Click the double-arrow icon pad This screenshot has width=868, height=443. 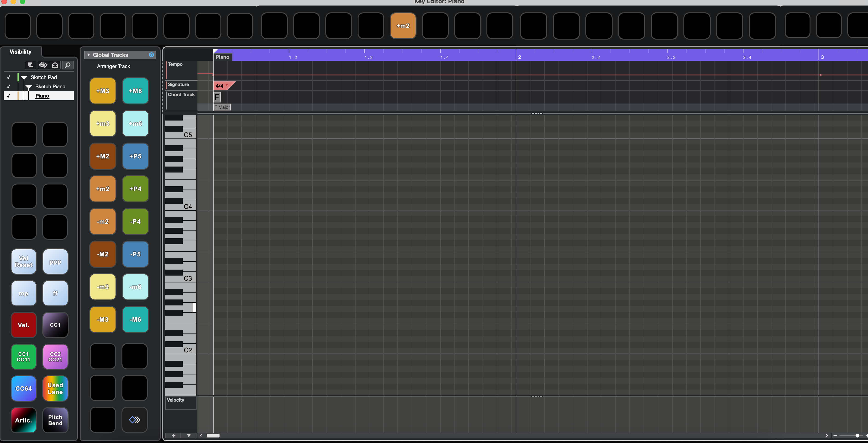coord(134,419)
